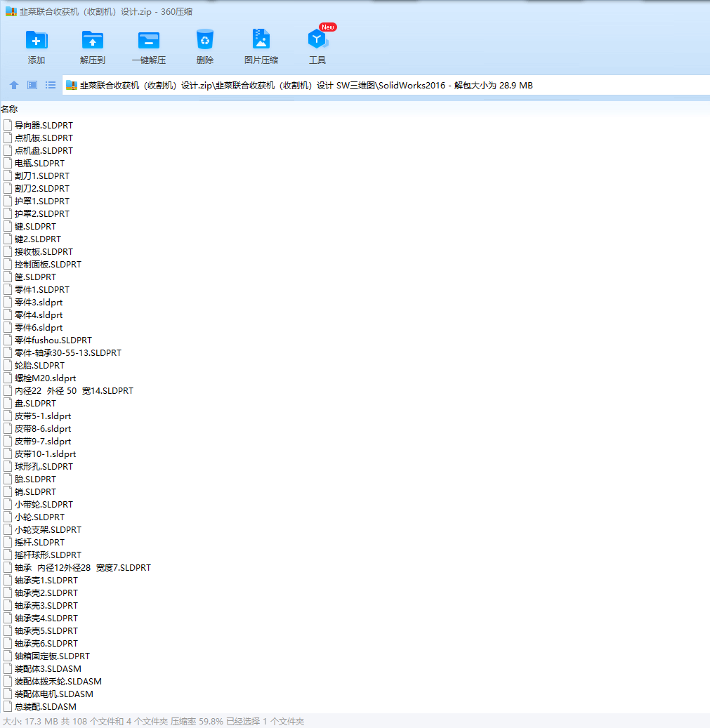Image resolution: width=710 pixels, height=728 pixels.
Task: Open the 图片压缩 image compression tool
Action: click(x=261, y=39)
